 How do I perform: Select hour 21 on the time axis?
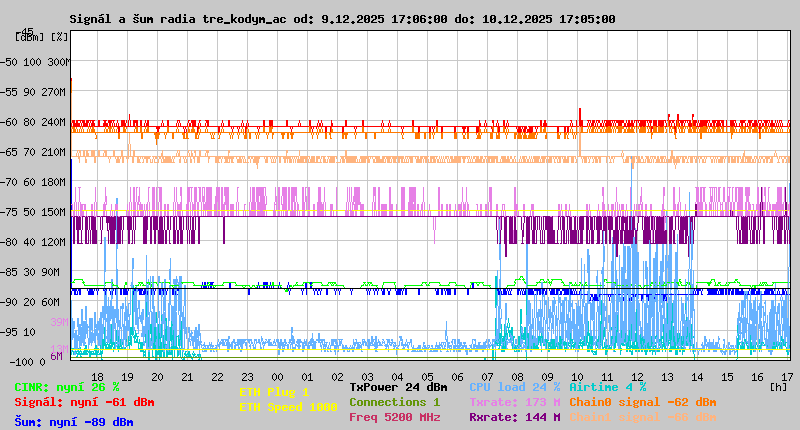pos(187,376)
